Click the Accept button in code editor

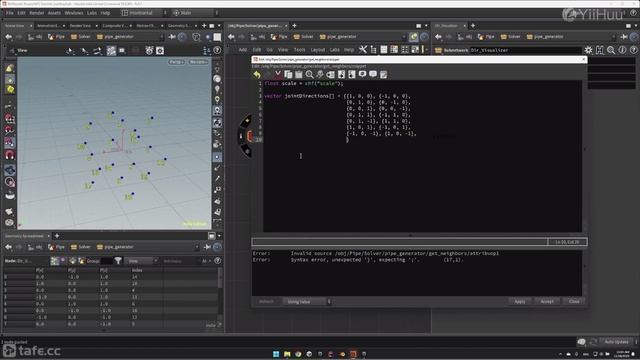pyautogui.click(x=547, y=302)
